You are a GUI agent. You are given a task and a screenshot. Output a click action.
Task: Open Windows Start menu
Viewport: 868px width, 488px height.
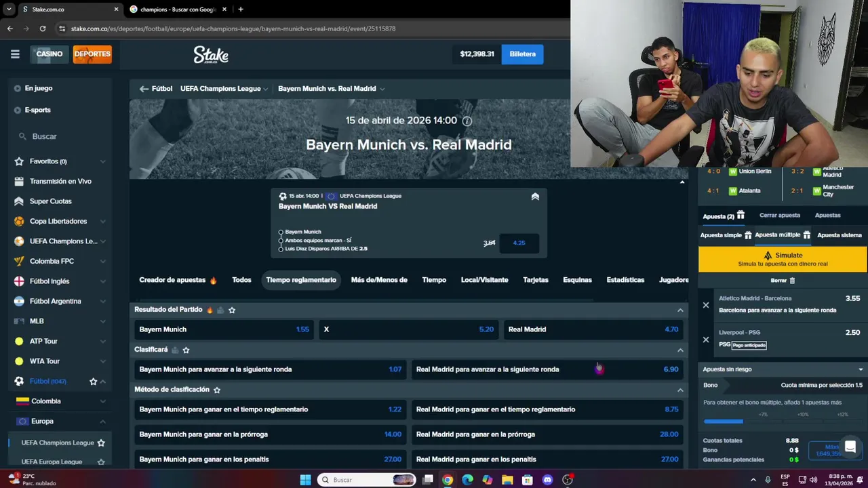[x=305, y=480]
